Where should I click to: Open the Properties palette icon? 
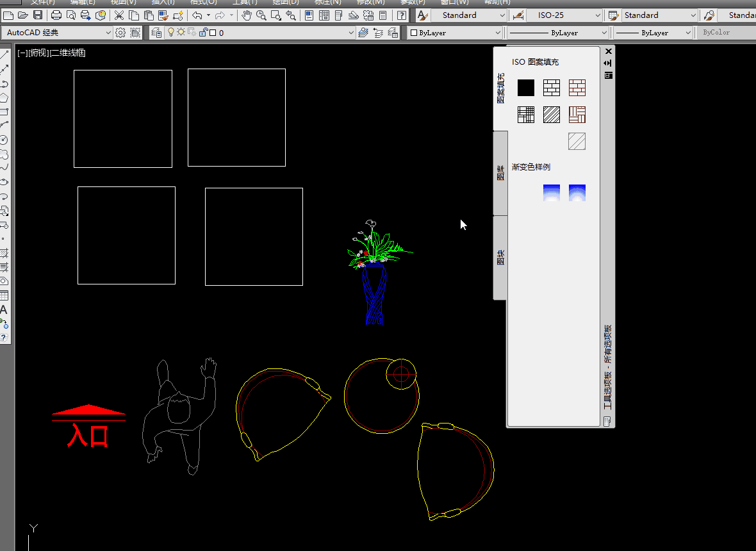(309, 15)
